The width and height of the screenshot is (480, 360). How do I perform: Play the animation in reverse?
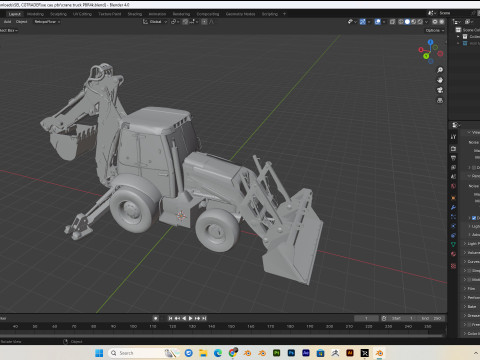pos(184,318)
